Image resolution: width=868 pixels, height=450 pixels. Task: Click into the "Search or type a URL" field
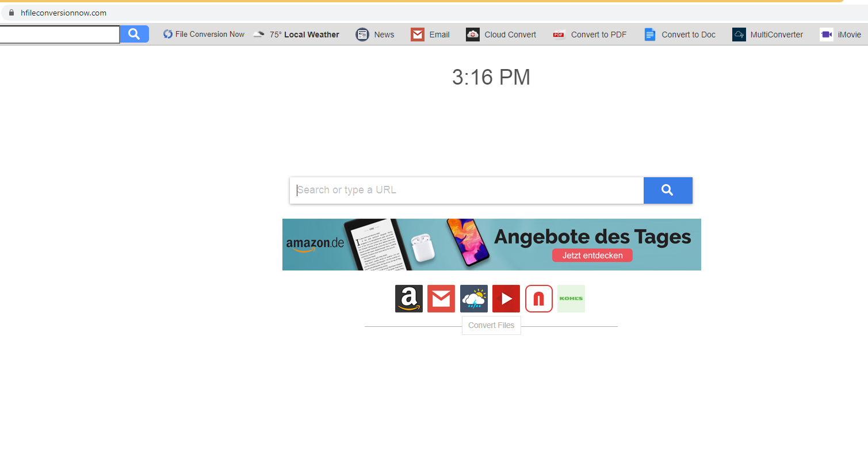tap(466, 190)
